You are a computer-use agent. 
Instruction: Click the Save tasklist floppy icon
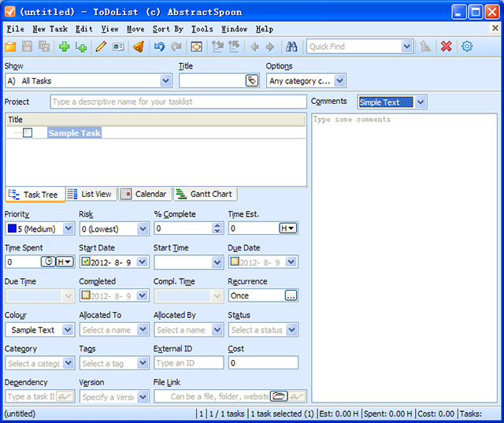tap(27, 47)
